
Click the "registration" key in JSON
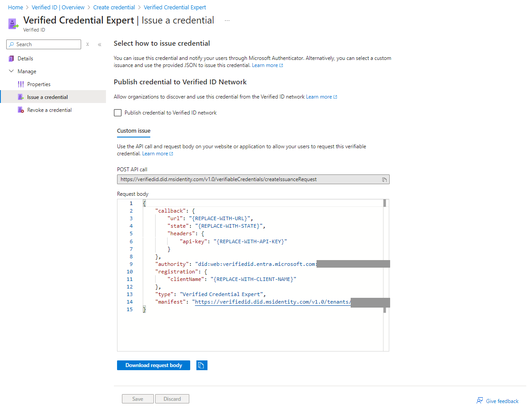(x=176, y=272)
